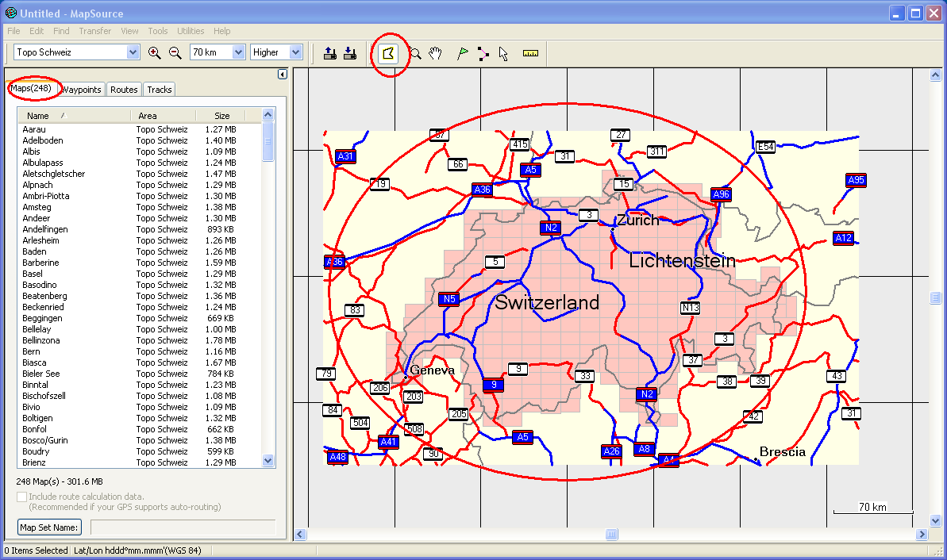Click the Map Set Name button

click(x=49, y=527)
